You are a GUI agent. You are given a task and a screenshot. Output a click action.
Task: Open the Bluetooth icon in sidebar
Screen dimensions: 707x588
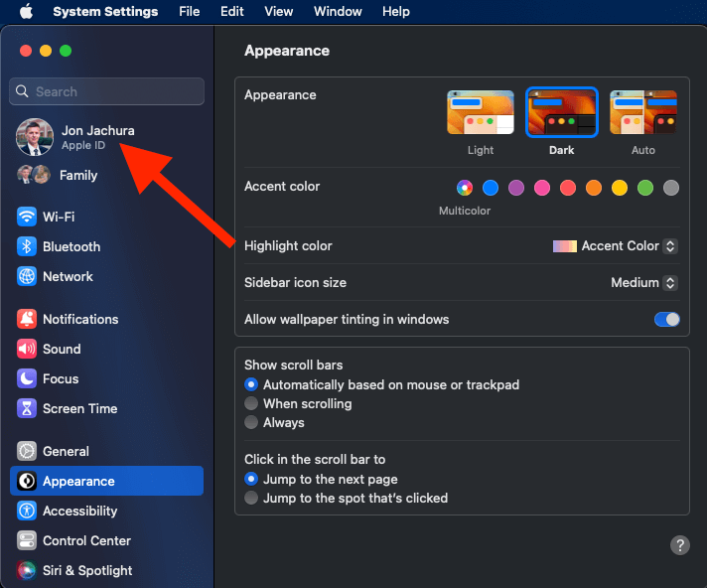(27, 246)
